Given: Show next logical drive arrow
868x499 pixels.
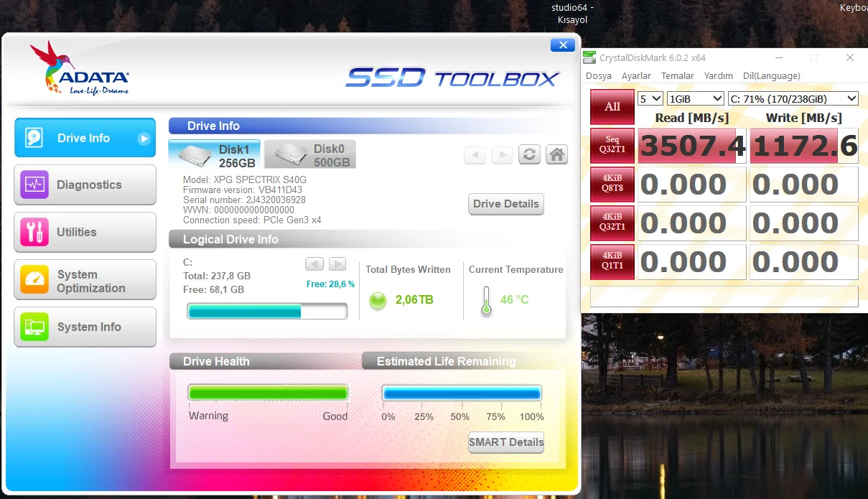Looking at the screenshot, I should 337,264.
